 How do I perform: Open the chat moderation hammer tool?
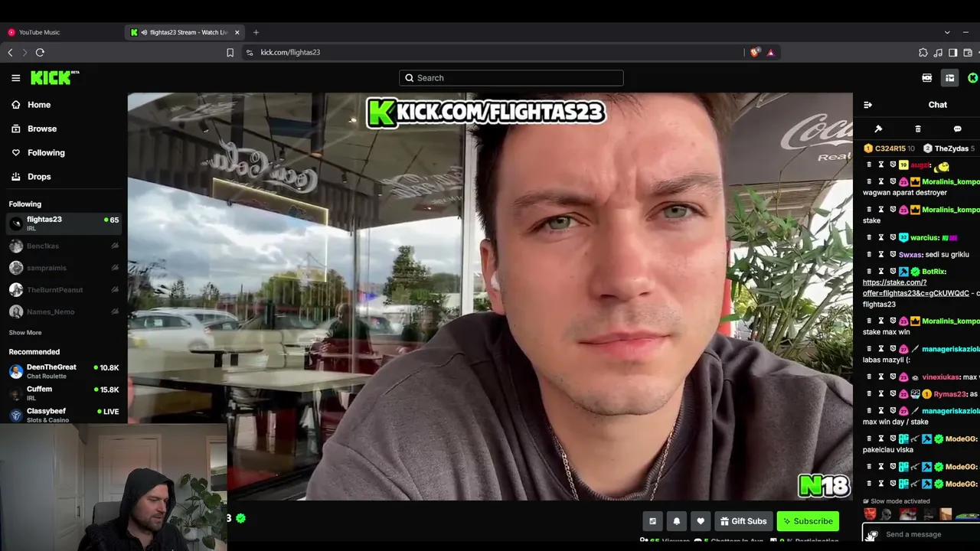point(878,129)
